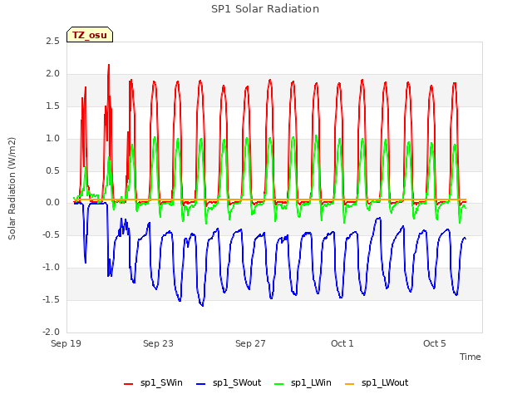Click the -1.5 y-axis tick label

(51, 299)
